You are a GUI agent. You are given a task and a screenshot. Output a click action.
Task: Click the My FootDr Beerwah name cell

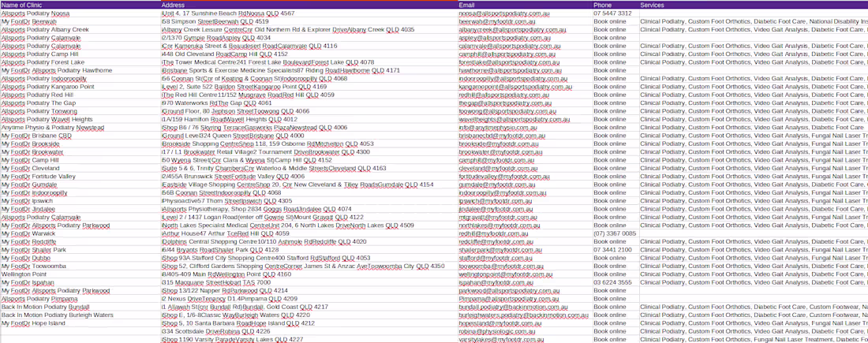point(80,21)
